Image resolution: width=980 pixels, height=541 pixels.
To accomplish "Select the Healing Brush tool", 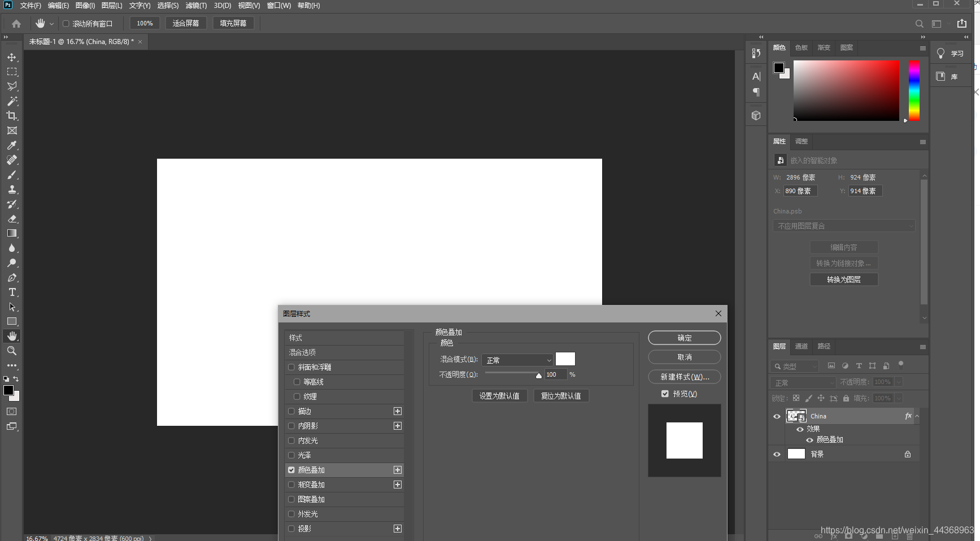I will (12, 160).
